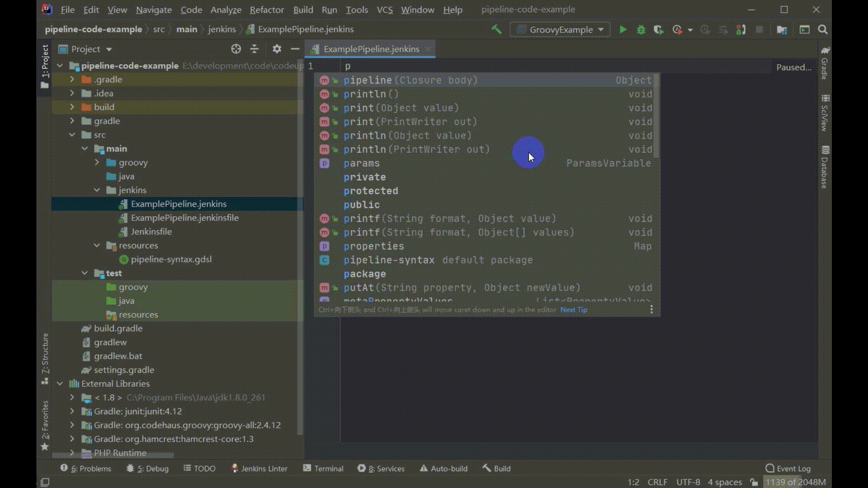Open Search Everywhere magnifier icon
Image resolution: width=868 pixels, height=488 pixels.
tap(823, 30)
